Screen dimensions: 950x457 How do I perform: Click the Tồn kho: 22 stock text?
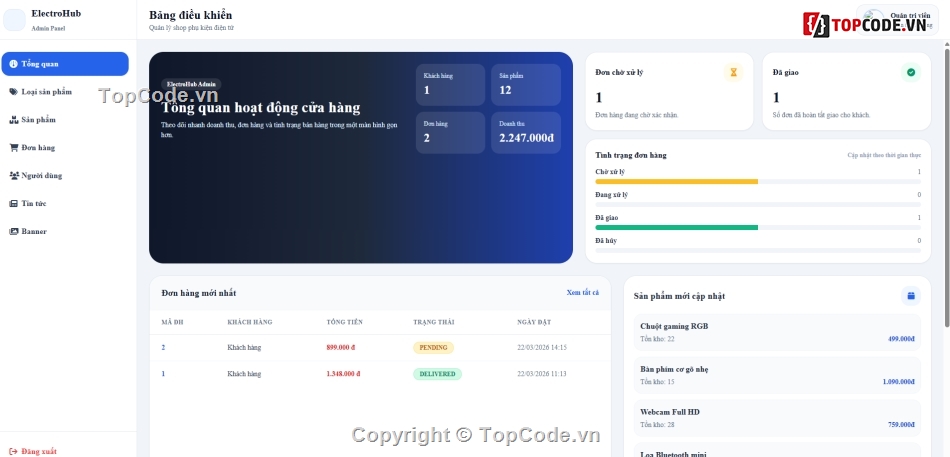pyautogui.click(x=657, y=339)
